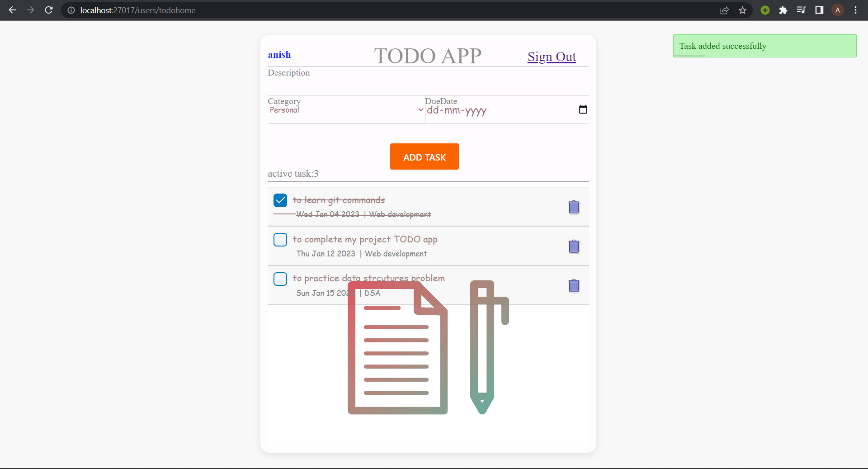The height and width of the screenshot is (469, 868).
Task: Open the browser extensions puzzle icon
Action: 783,10
